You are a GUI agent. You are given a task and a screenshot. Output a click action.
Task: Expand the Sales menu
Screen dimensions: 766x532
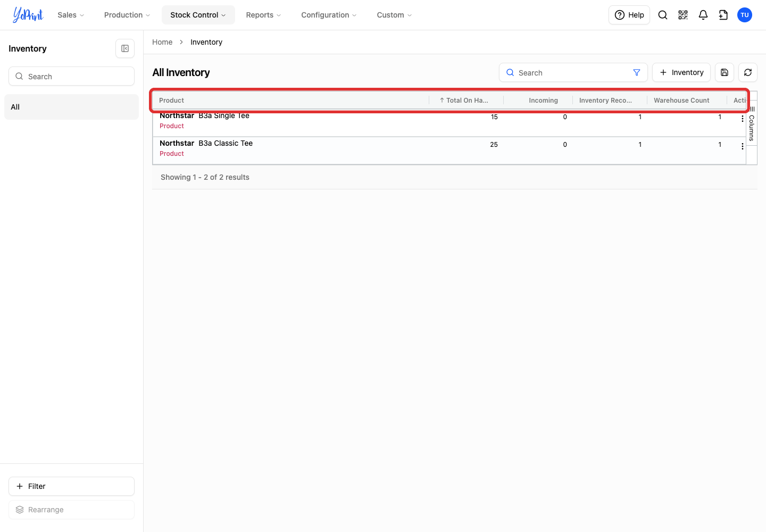71,15
